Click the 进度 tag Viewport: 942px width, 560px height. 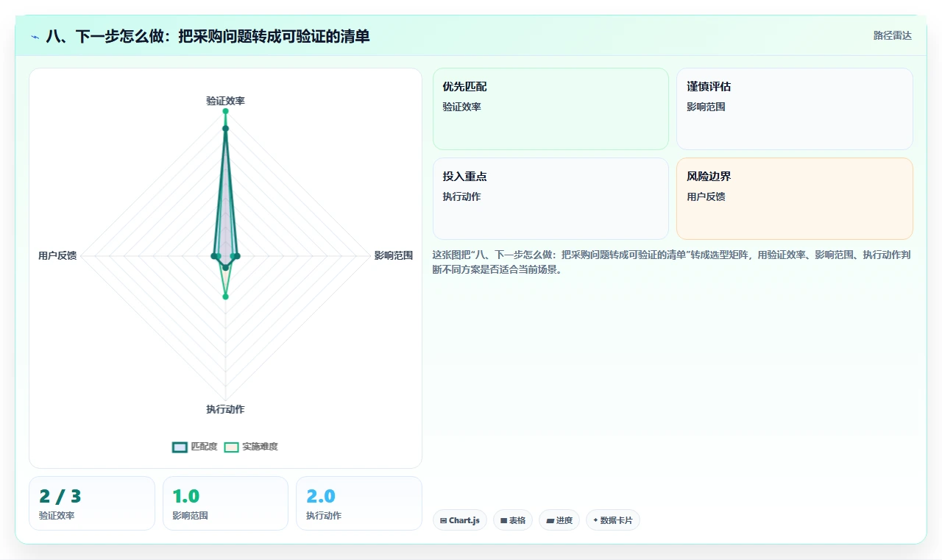click(559, 520)
